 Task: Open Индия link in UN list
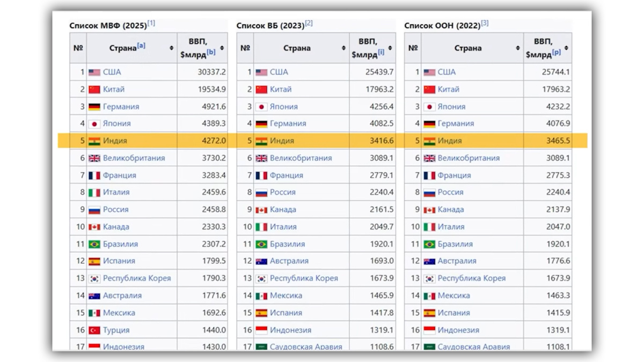[450, 141]
